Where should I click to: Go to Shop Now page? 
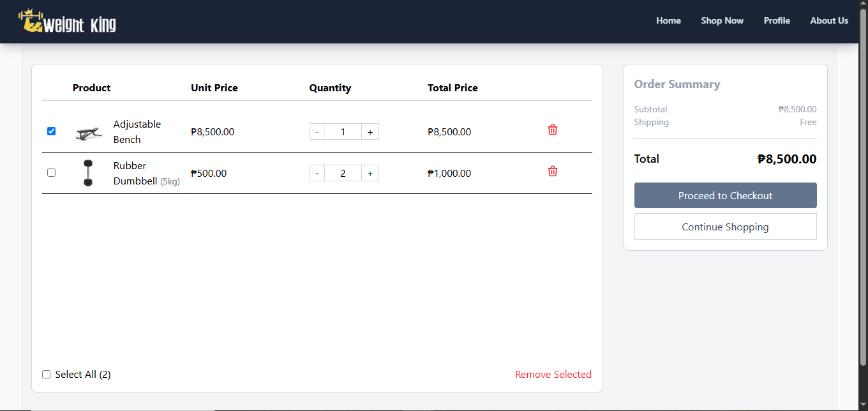[x=722, y=20]
